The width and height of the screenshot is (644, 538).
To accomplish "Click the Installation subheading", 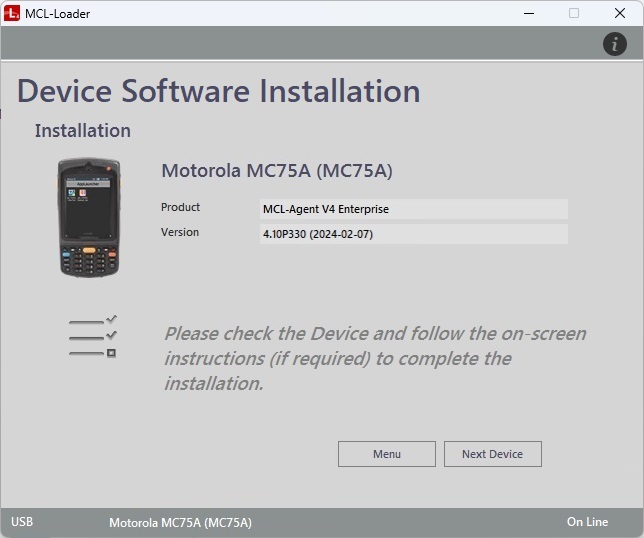I will (83, 131).
